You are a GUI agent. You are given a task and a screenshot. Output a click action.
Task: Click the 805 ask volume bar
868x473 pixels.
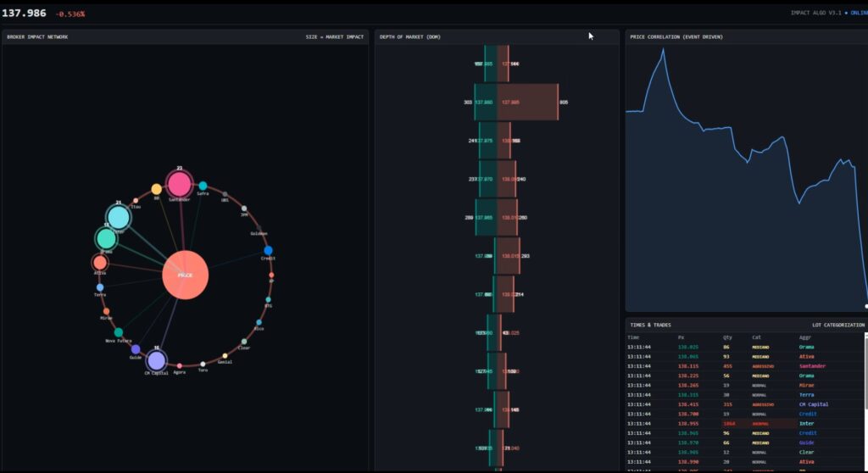pos(527,102)
